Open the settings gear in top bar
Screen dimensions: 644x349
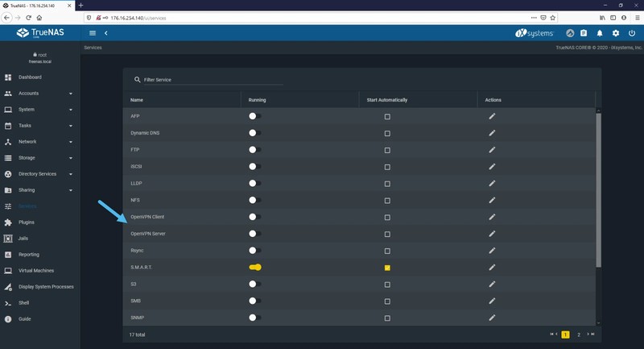tap(616, 33)
